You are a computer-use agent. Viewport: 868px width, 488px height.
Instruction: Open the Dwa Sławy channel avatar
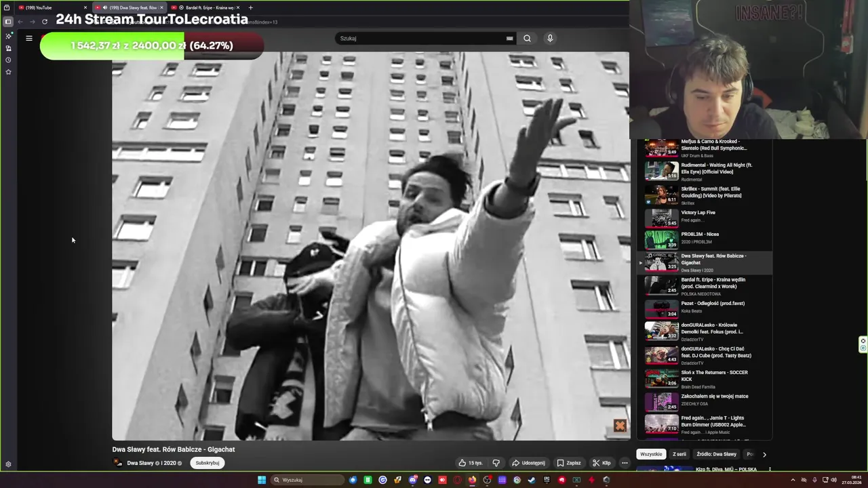tap(118, 463)
